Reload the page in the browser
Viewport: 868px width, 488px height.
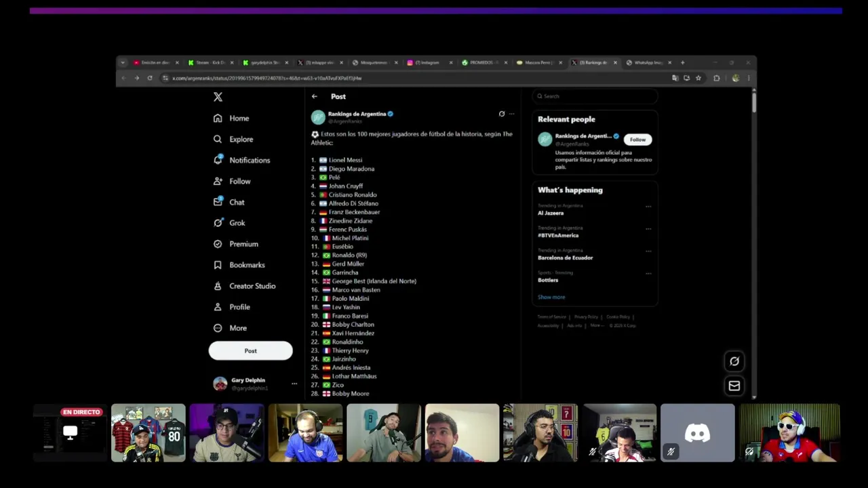coord(150,78)
